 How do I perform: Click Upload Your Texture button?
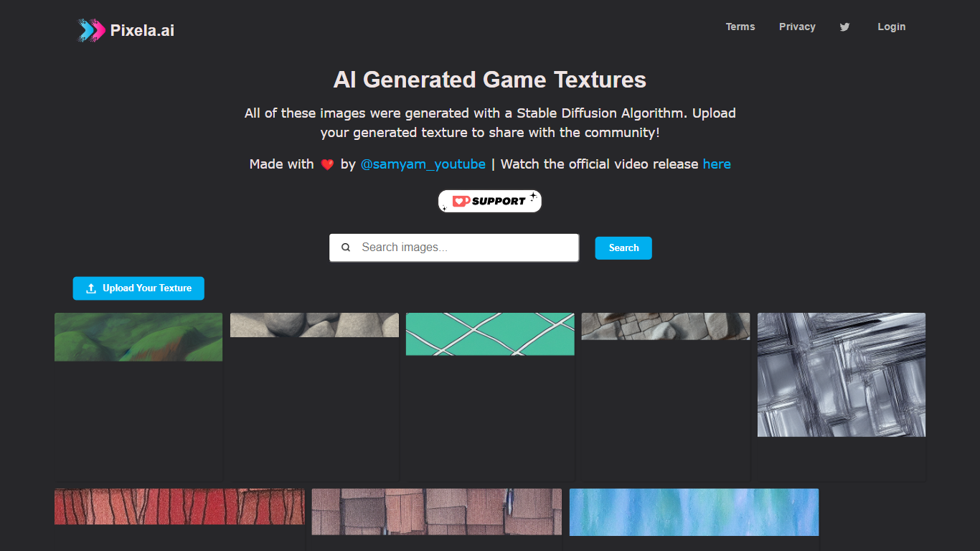tap(138, 288)
